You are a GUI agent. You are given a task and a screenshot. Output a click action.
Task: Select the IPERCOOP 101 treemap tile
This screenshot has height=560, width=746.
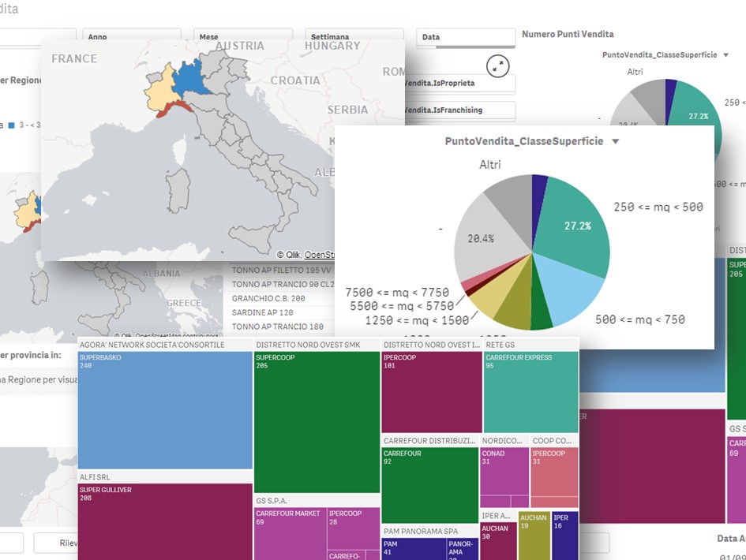pos(432,392)
